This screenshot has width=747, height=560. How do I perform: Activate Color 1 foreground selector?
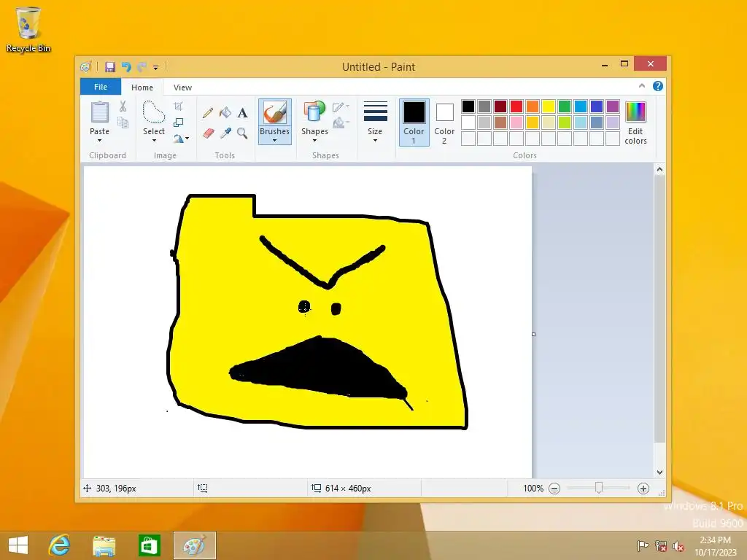[x=414, y=122]
